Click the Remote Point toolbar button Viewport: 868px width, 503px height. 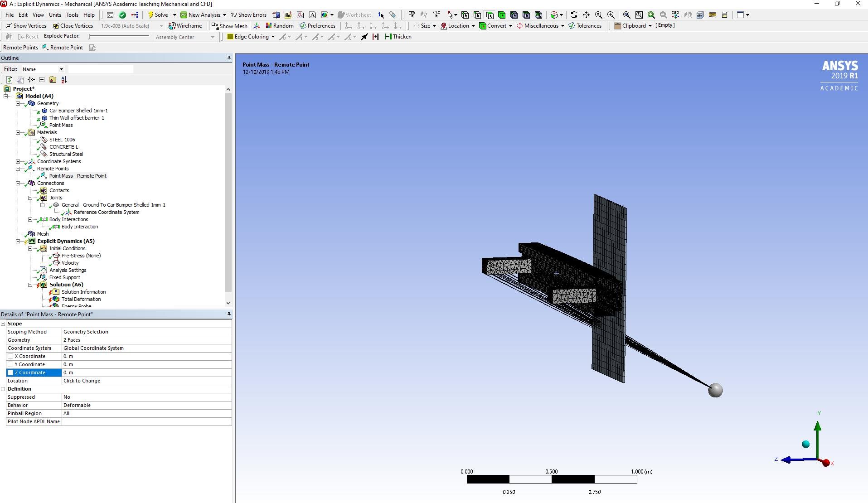63,48
